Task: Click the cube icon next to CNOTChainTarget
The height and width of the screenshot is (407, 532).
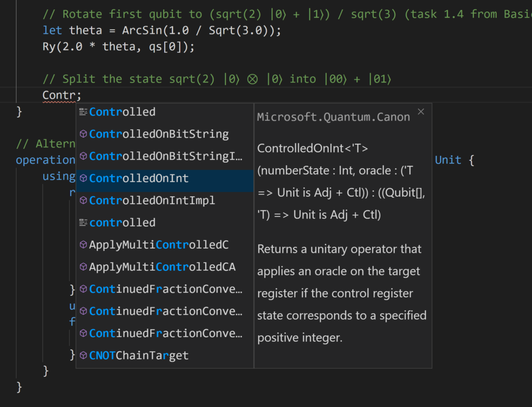Action: click(x=83, y=356)
